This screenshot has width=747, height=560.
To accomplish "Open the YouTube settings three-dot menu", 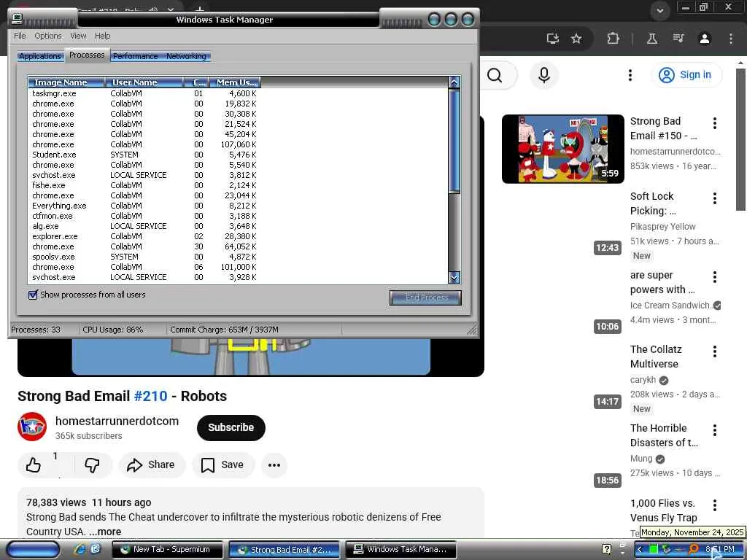I will (630, 75).
